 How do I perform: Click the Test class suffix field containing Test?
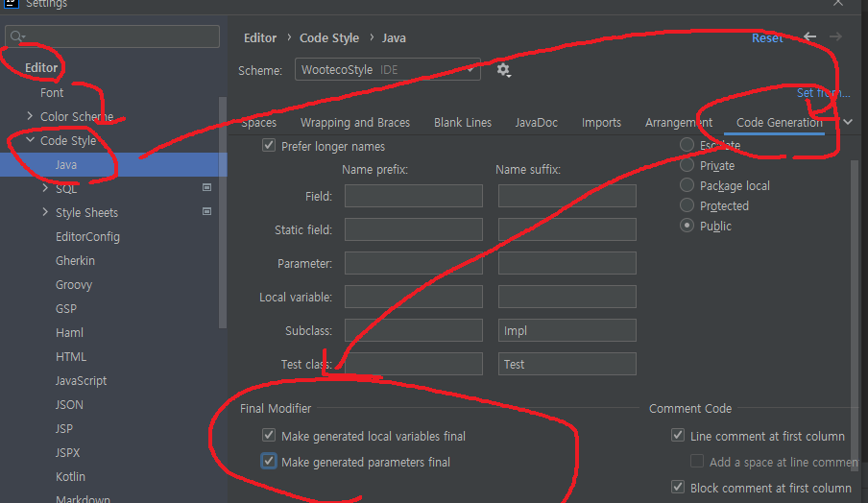[x=567, y=364]
